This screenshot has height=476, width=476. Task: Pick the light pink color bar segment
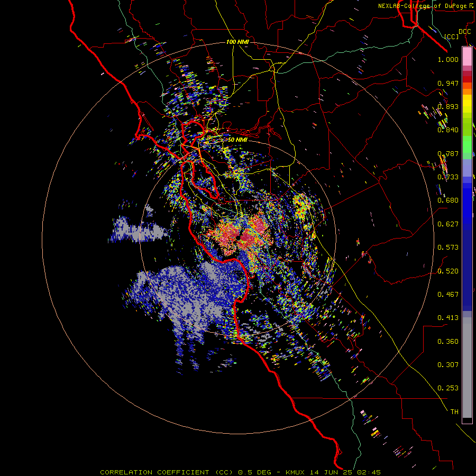click(467, 57)
